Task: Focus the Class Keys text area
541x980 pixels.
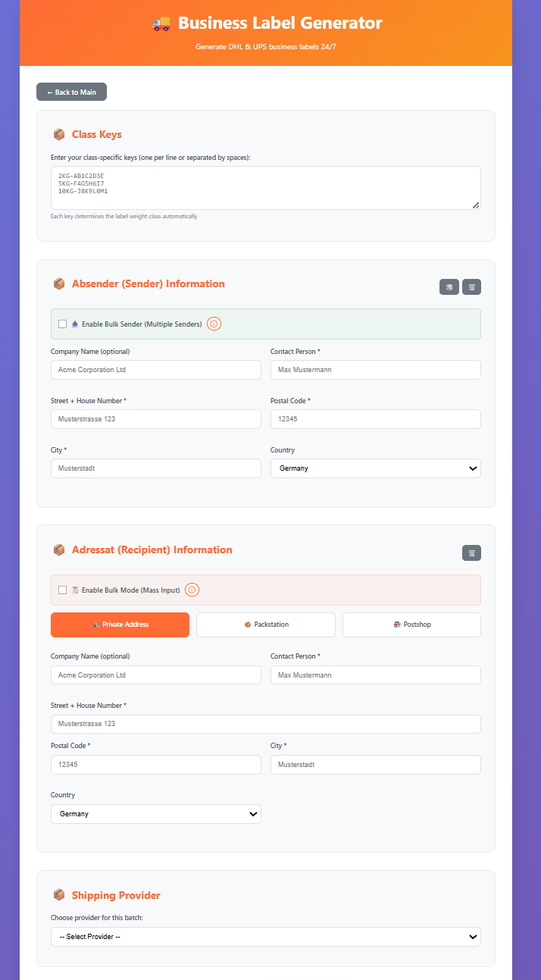Action: 265,188
